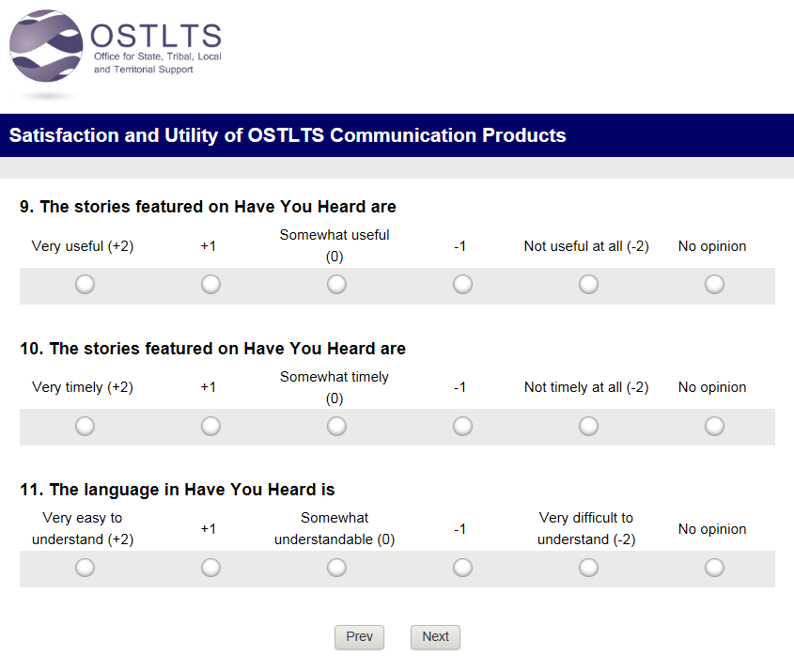Go back with the Prev button

(x=359, y=637)
